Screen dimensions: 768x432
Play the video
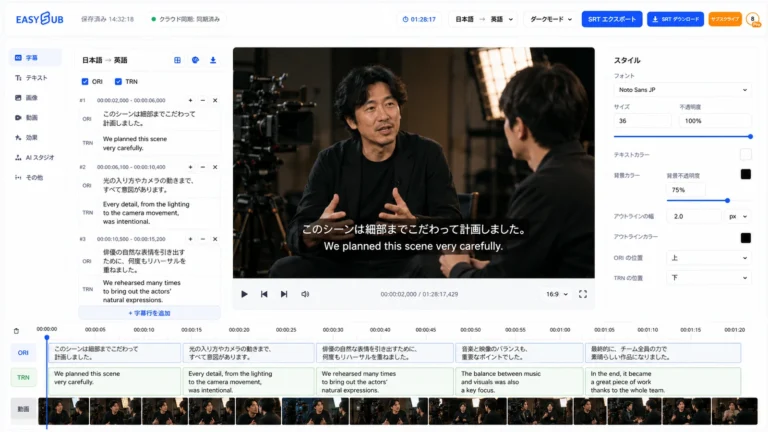[244, 294]
